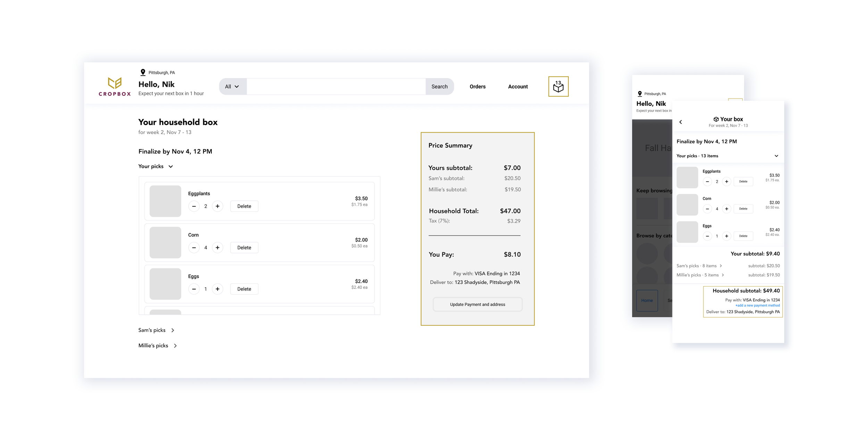The width and height of the screenshot is (868, 440).
Task: Open the All category dropdown
Action: click(x=232, y=86)
